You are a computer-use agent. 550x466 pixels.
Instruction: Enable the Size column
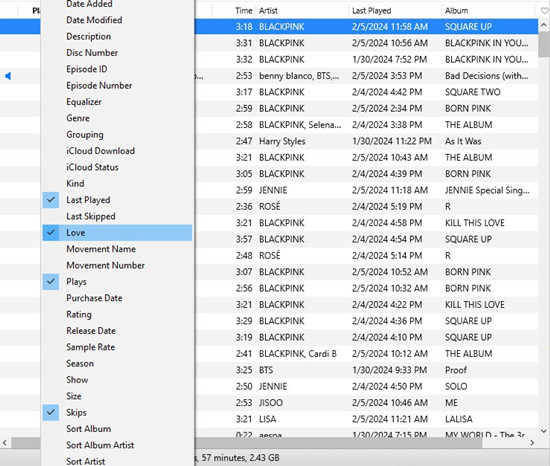pyautogui.click(x=117, y=396)
